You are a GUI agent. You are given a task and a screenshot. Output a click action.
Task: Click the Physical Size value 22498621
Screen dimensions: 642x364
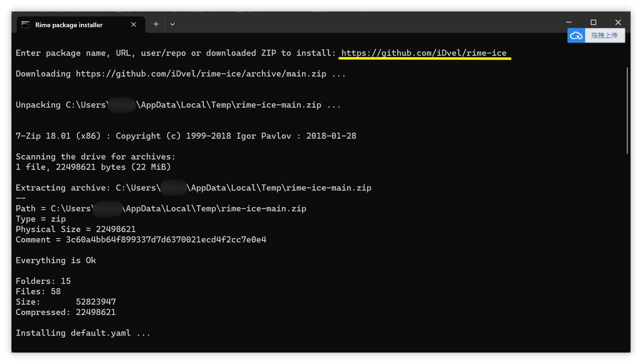click(116, 229)
